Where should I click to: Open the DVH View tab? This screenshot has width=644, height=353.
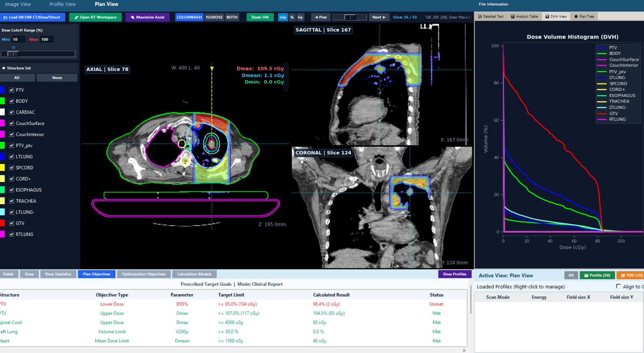tap(556, 16)
